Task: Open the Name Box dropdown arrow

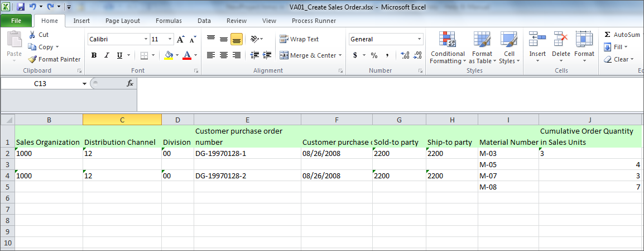Action: pyautogui.click(x=85, y=83)
